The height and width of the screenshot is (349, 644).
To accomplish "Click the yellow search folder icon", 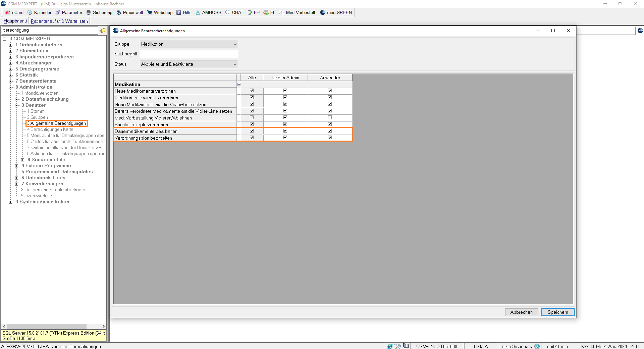I will click(103, 30).
